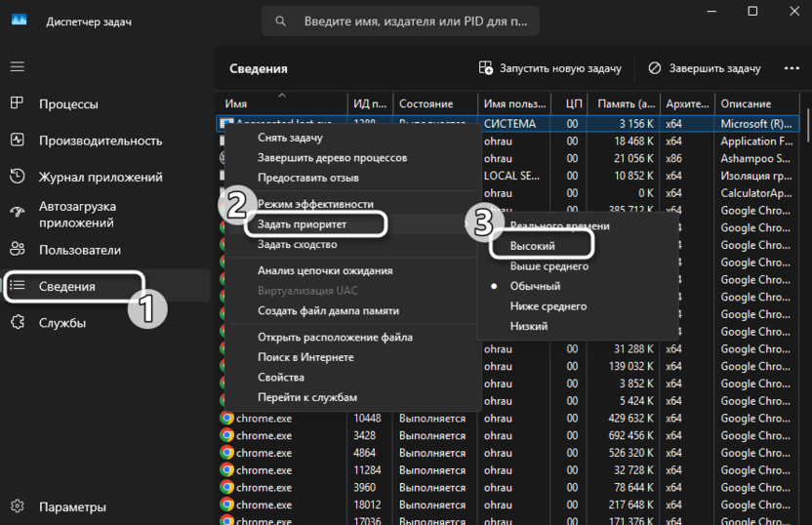Sort by the Память column header
This screenshot has width=812, height=525.
(x=625, y=103)
